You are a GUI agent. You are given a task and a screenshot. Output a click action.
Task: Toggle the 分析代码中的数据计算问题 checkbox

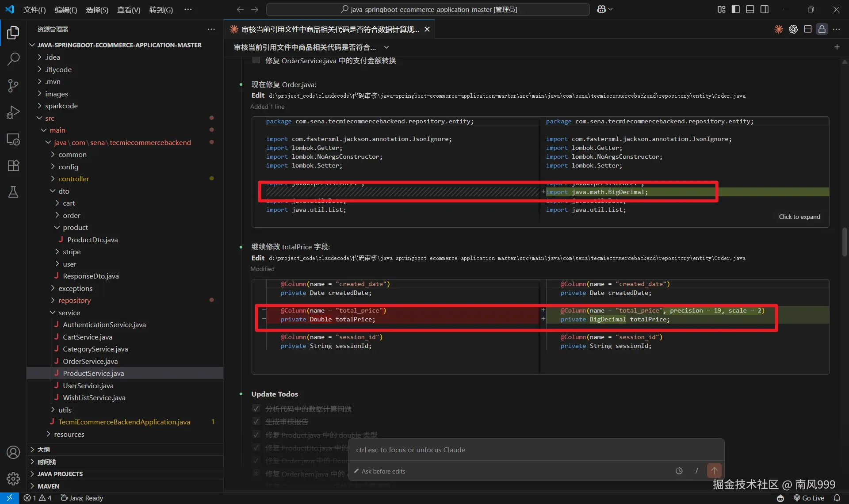256,409
